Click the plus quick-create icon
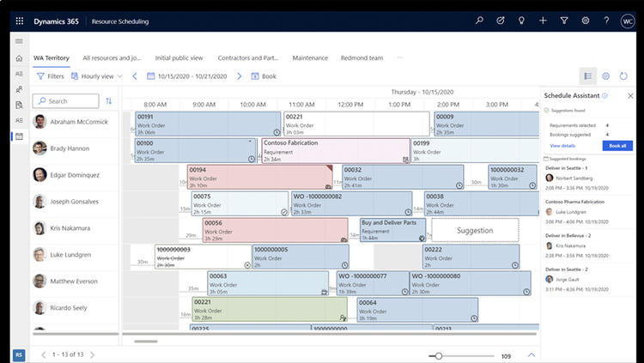Image resolution: width=644 pixels, height=363 pixels. 543,20
